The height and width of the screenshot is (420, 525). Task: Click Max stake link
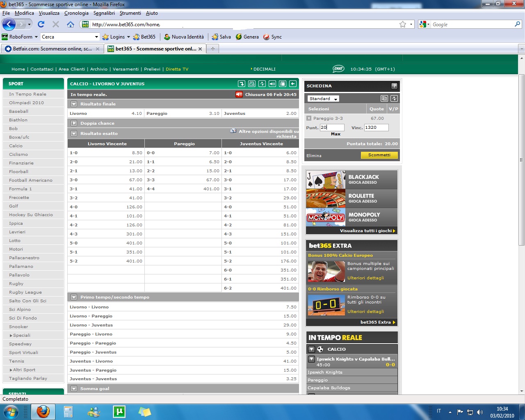tap(336, 134)
